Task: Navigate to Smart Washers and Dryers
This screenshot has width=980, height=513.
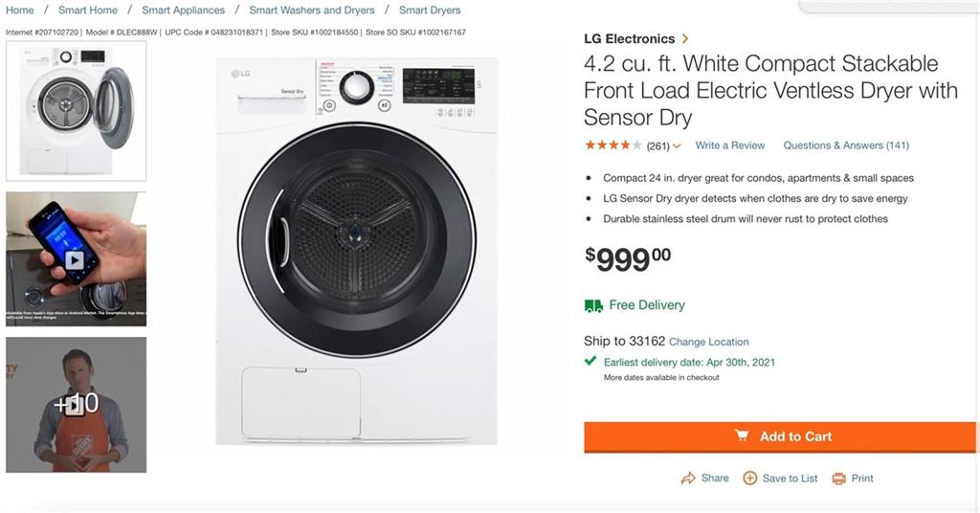Action: tap(312, 11)
